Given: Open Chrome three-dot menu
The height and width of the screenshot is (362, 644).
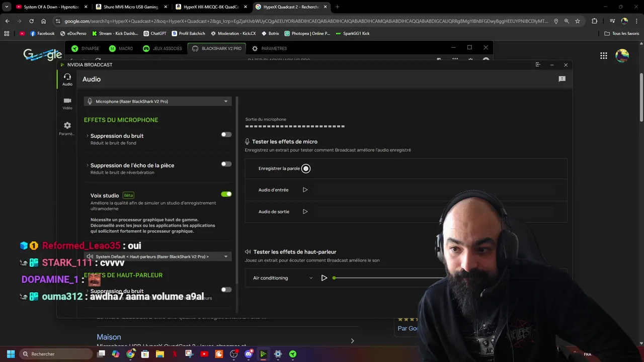Looking at the screenshot, I should pos(636,21).
